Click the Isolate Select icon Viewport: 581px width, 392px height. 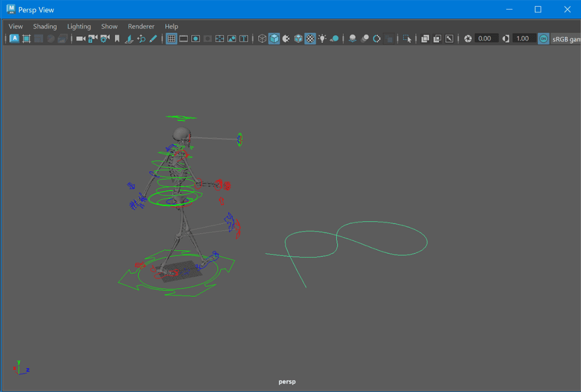(x=407, y=39)
